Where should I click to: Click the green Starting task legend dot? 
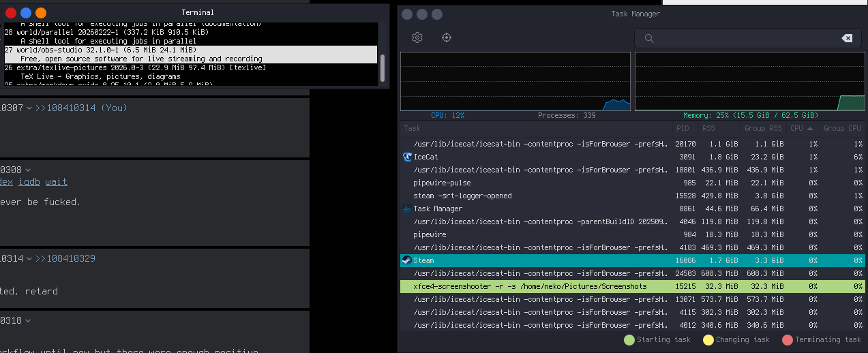(x=629, y=339)
